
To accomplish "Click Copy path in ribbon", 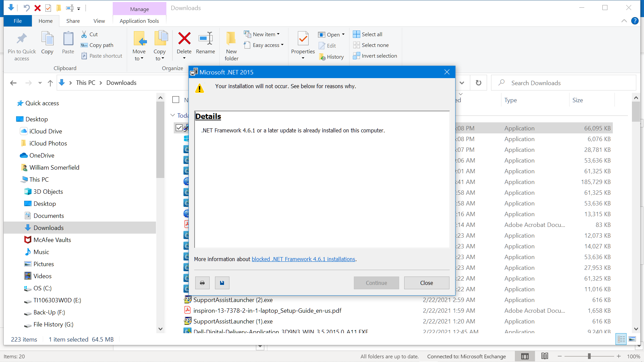I will click(97, 45).
